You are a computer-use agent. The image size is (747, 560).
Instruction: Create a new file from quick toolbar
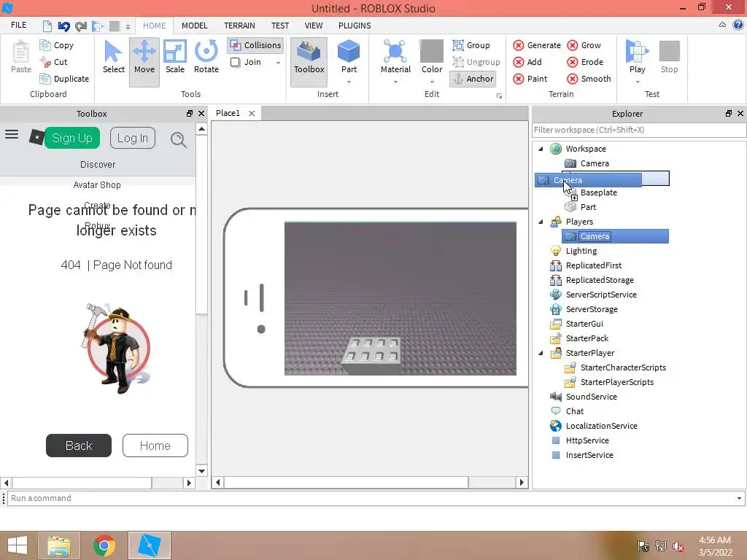pos(47,26)
